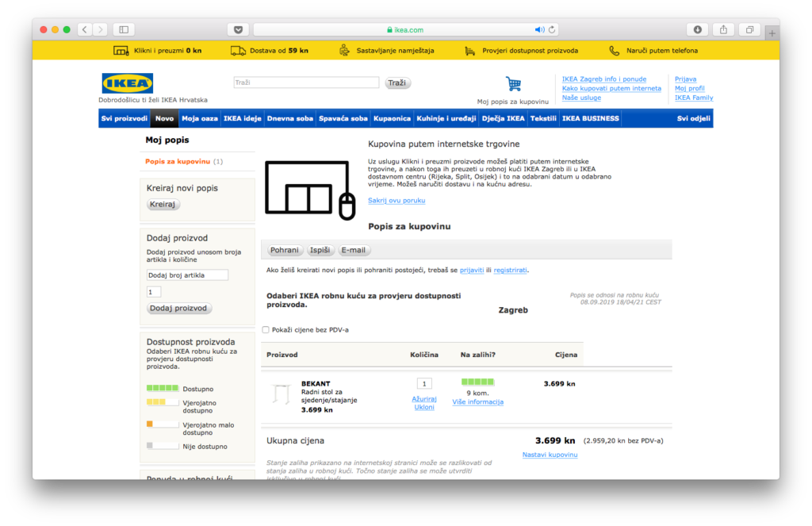Reload the page in address bar

(x=552, y=30)
